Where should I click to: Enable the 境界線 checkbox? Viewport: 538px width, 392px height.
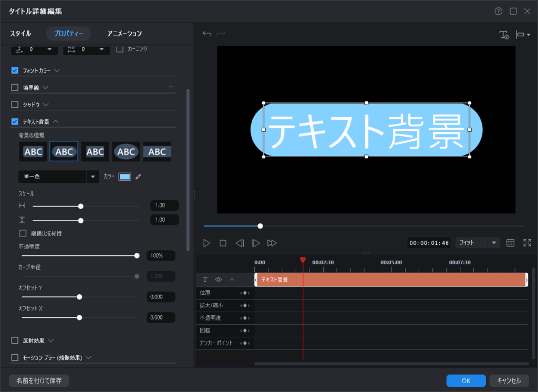pos(15,87)
